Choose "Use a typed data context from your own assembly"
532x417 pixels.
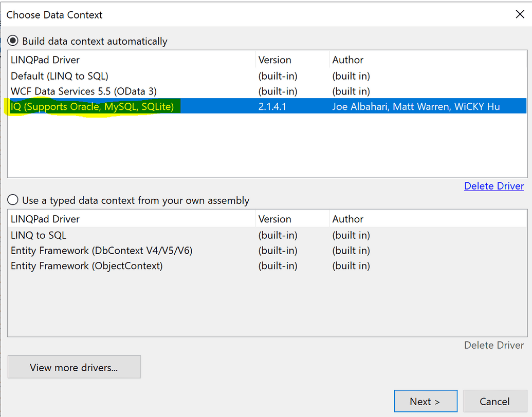[13, 200]
